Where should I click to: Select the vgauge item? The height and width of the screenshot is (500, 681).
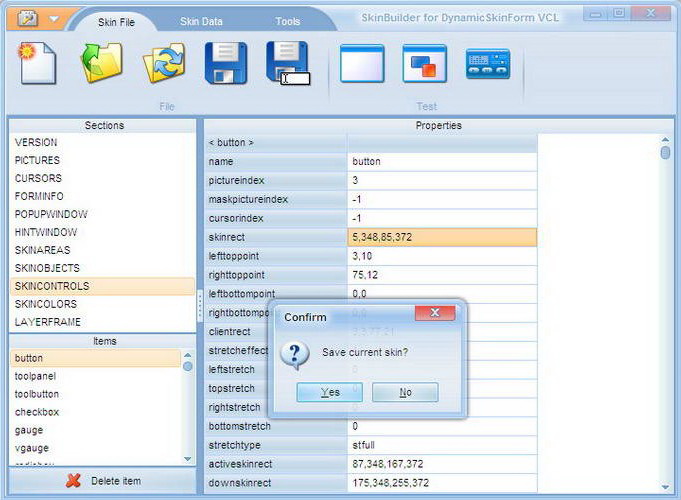95,448
